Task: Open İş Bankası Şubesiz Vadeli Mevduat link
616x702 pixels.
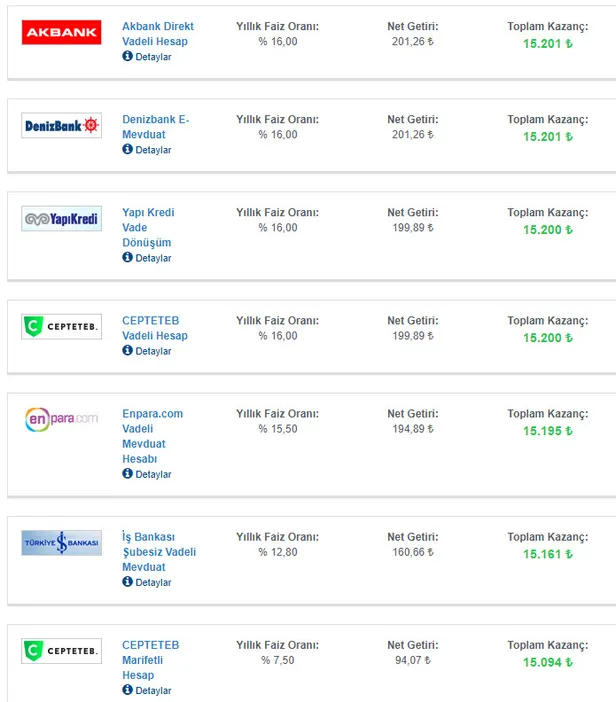Action: tap(158, 552)
